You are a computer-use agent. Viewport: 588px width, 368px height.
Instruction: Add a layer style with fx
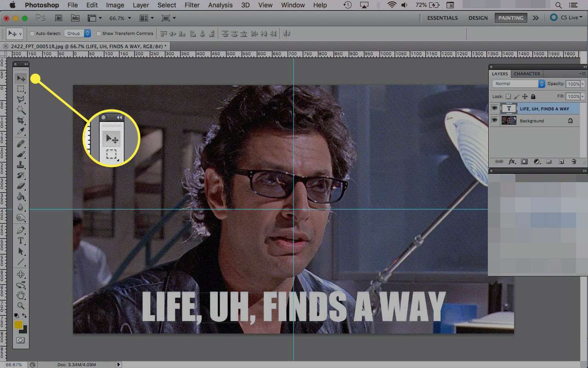[x=511, y=162]
